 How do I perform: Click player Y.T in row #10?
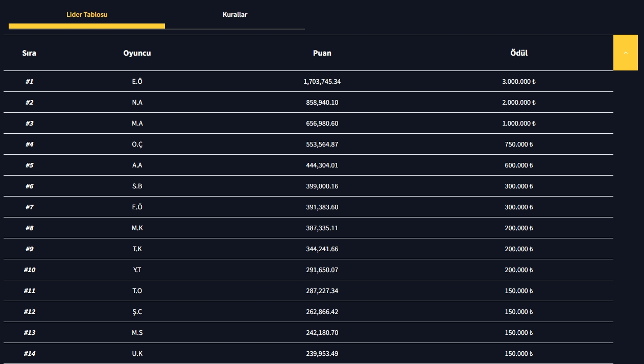[x=137, y=270]
